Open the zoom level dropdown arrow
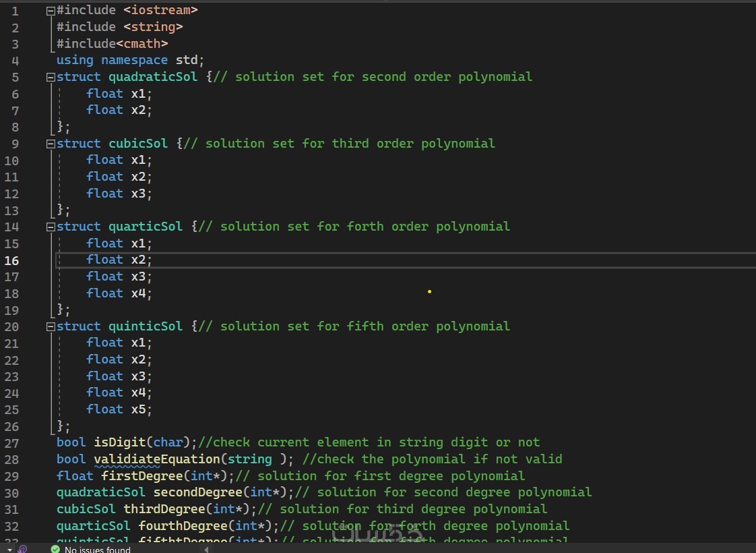The width and height of the screenshot is (756, 553). tap(9, 550)
